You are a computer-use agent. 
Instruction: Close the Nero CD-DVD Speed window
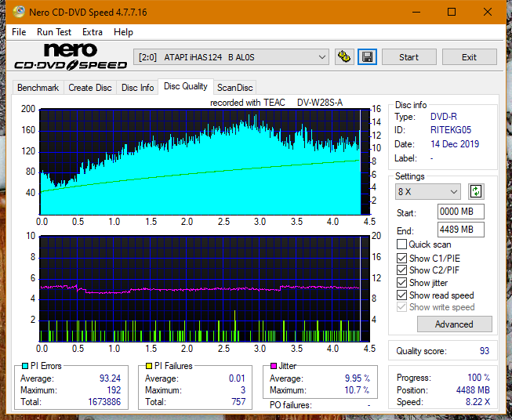[488, 12]
